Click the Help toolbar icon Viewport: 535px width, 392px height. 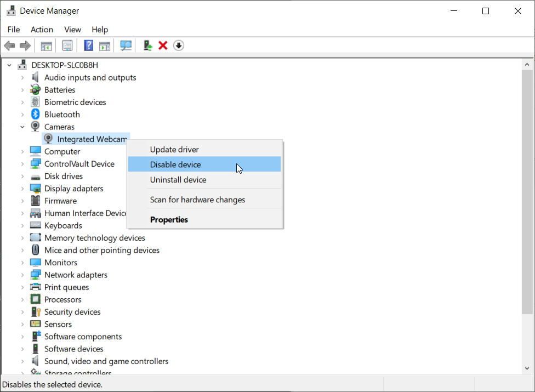coord(88,45)
